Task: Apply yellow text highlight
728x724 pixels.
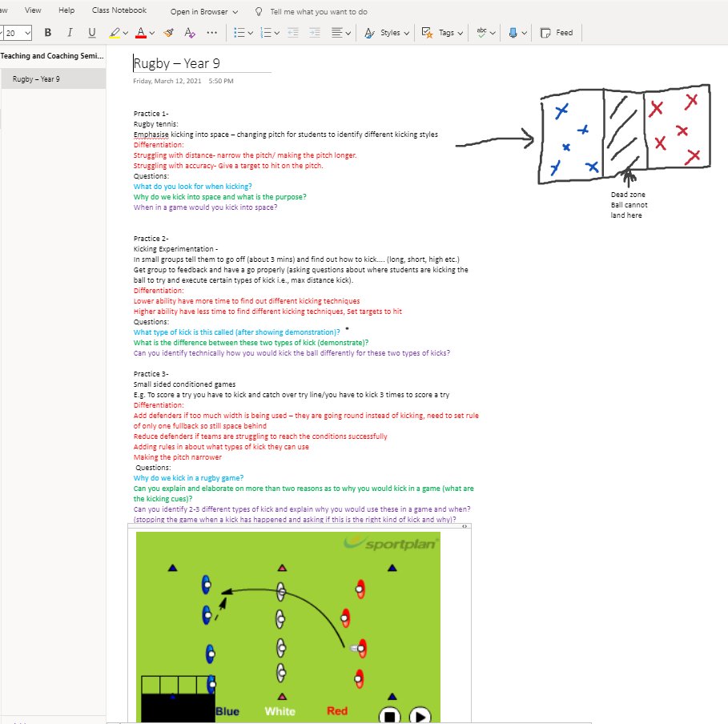Action: (x=115, y=33)
